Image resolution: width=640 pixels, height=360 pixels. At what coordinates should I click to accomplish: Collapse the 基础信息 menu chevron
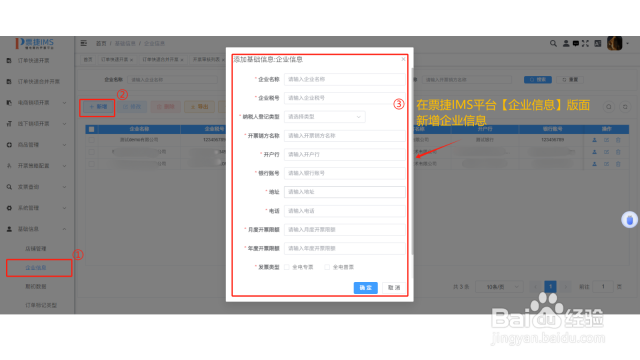(64, 229)
